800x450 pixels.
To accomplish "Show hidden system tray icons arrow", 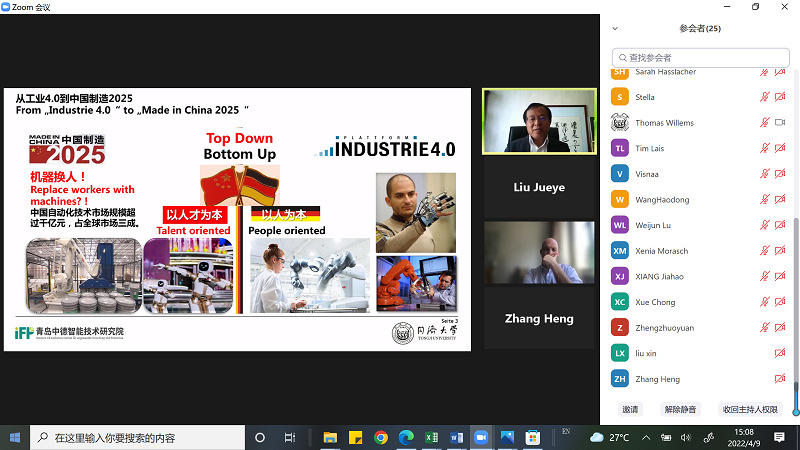I will click(646, 438).
